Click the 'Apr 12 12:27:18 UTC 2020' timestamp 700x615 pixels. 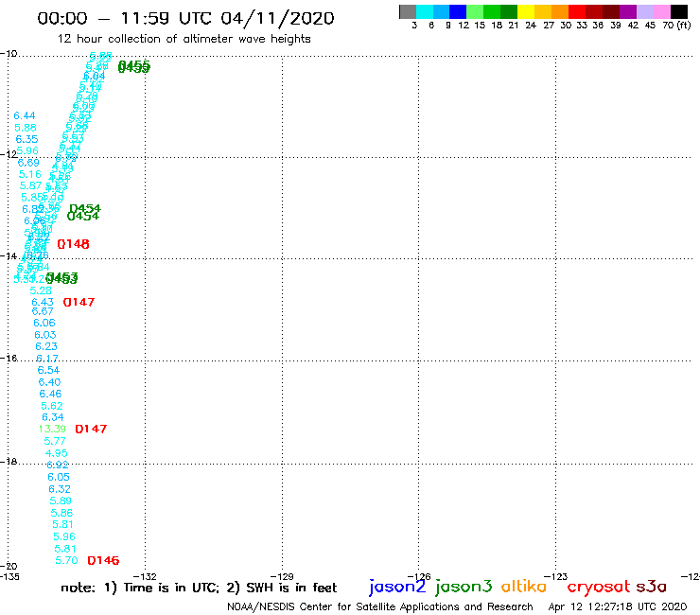click(x=618, y=606)
